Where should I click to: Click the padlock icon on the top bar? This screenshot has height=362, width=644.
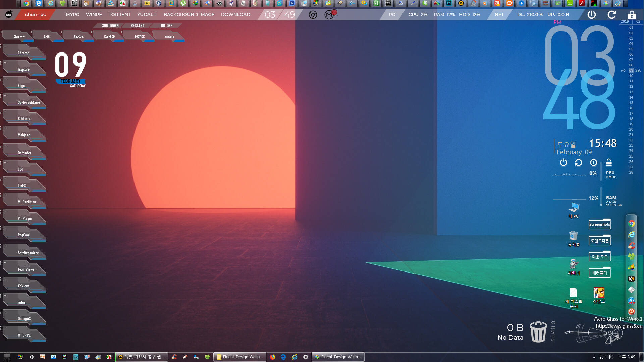point(632,15)
